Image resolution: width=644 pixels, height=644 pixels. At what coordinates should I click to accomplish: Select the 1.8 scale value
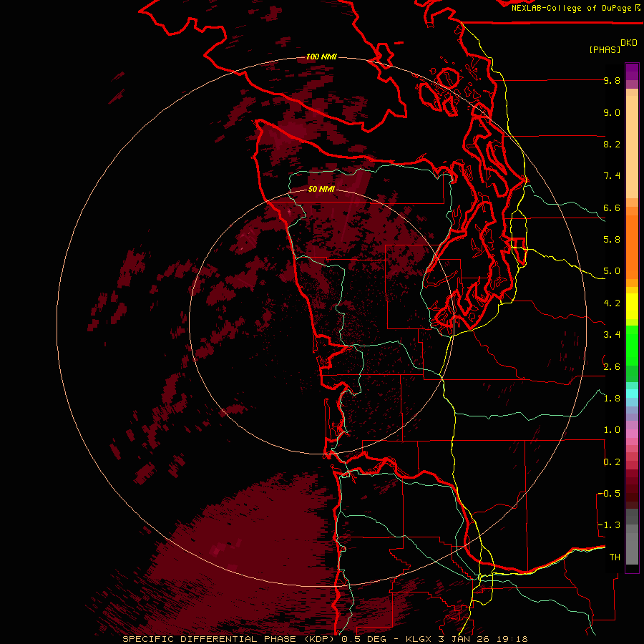tap(612, 399)
